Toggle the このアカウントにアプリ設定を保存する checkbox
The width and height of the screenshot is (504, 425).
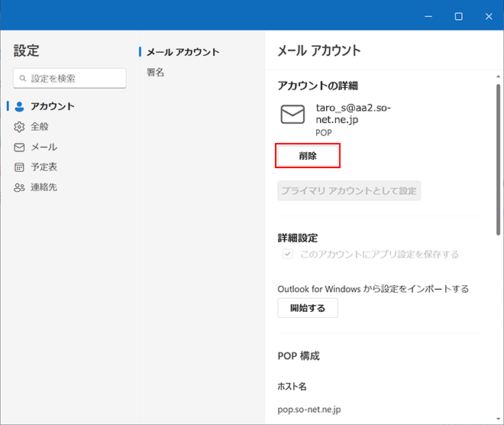click(288, 255)
